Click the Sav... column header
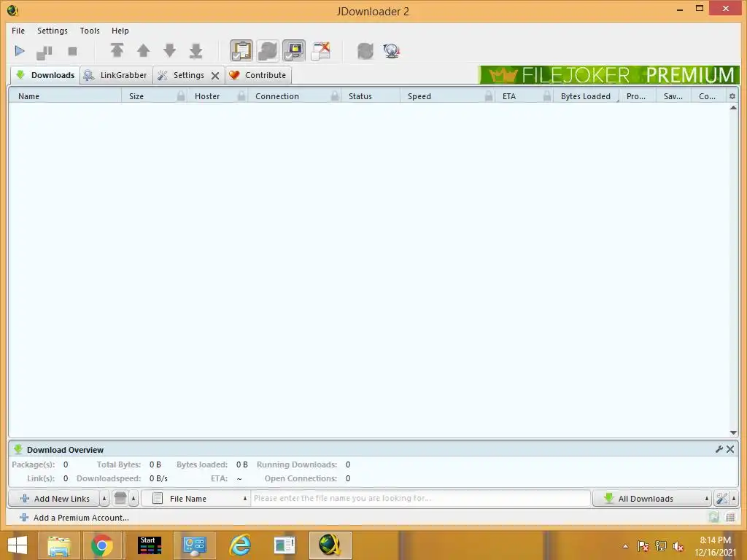This screenshot has height=560, width=747. click(x=673, y=96)
